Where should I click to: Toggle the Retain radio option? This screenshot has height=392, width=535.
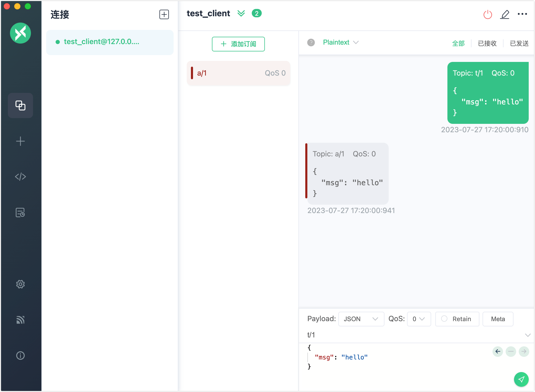click(x=444, y=319)
